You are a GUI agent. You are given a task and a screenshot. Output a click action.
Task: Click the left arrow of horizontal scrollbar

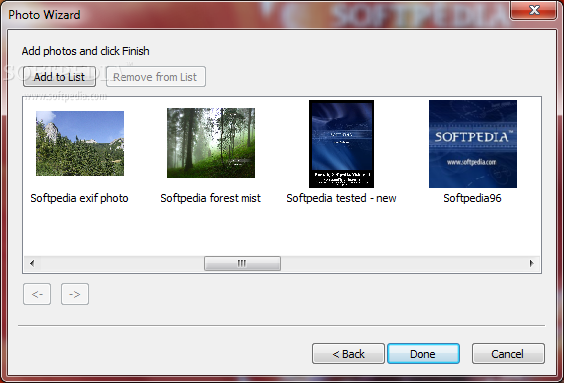coord(32,263)
